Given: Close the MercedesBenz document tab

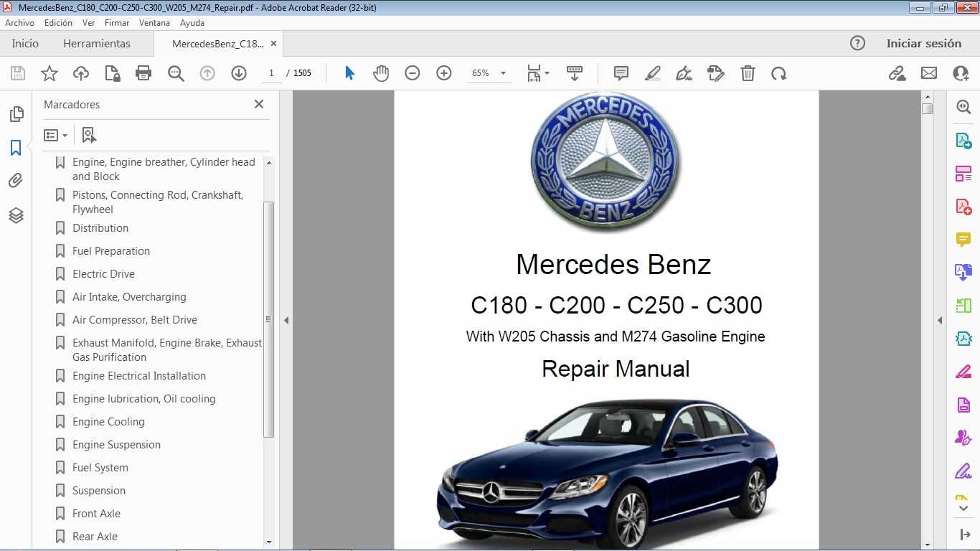Looking at the screenshot, I should coord(273,44).
